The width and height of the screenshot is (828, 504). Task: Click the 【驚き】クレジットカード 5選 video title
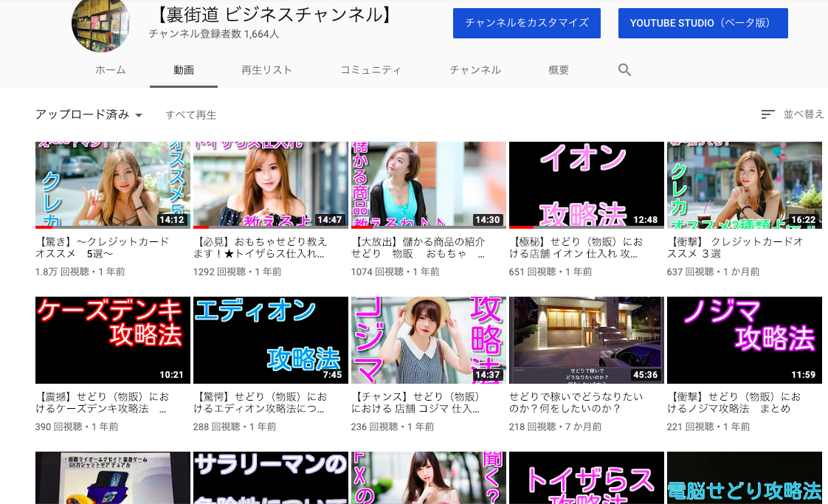tap(103, 247)
